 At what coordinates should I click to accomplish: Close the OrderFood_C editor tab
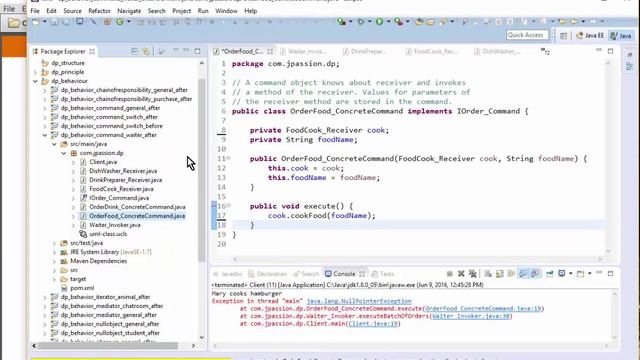[270, 51]
